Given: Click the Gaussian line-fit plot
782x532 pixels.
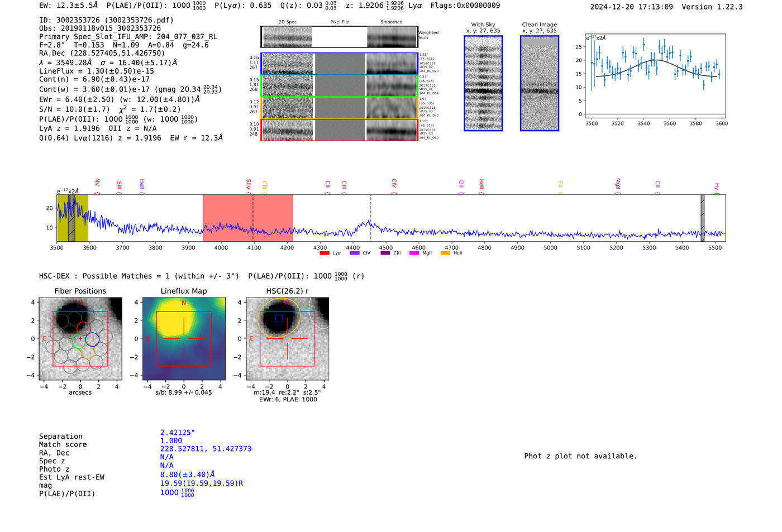Looking at the screenshot, I should [655, 76].
